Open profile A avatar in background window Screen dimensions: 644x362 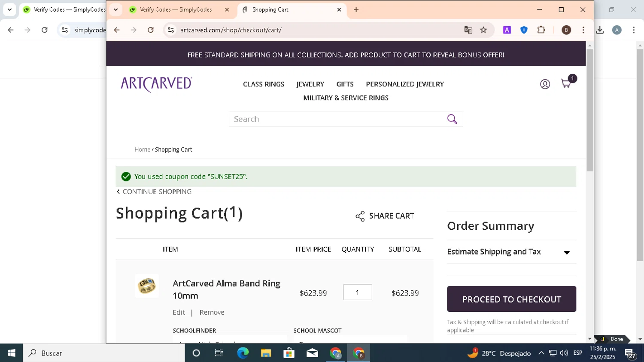coord(617,30)
